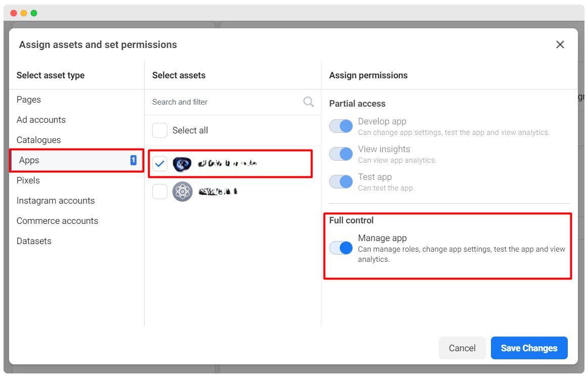The image size is (588, 378).
Task: Click the Cancel button
Action: click(x=462, y=348)
